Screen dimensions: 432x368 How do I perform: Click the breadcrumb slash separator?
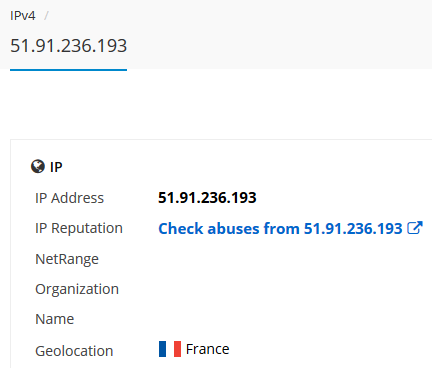pyautogui.click(x=46, y=16)
